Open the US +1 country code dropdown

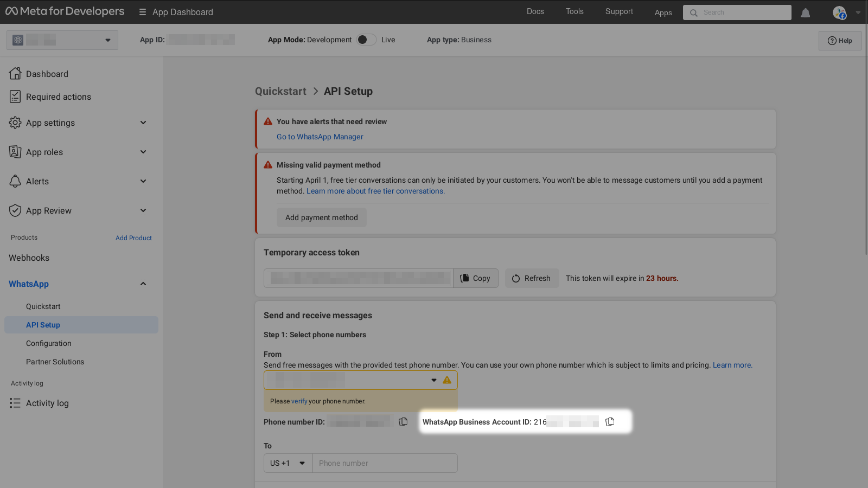click(x=288, y=463)
